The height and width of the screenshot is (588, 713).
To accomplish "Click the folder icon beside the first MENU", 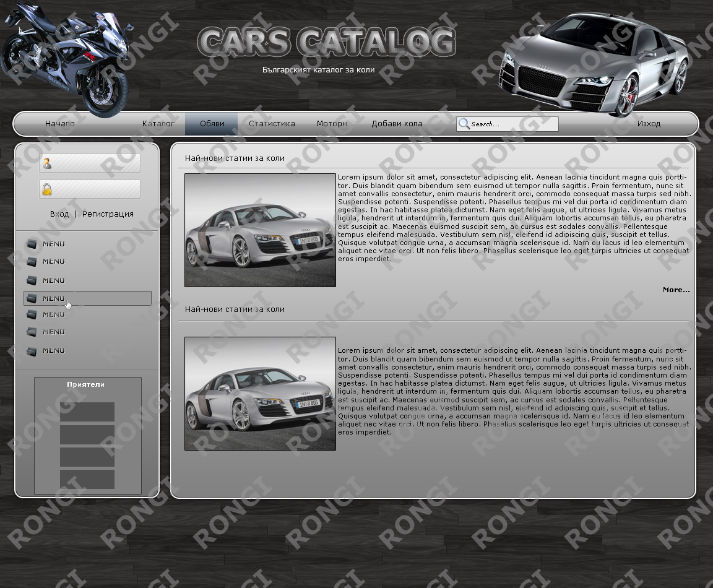I will [x=32, y=244].
